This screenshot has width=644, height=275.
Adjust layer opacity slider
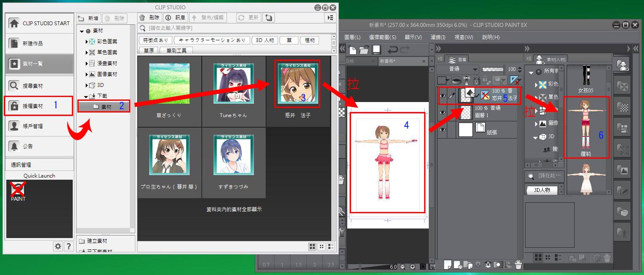493,69
